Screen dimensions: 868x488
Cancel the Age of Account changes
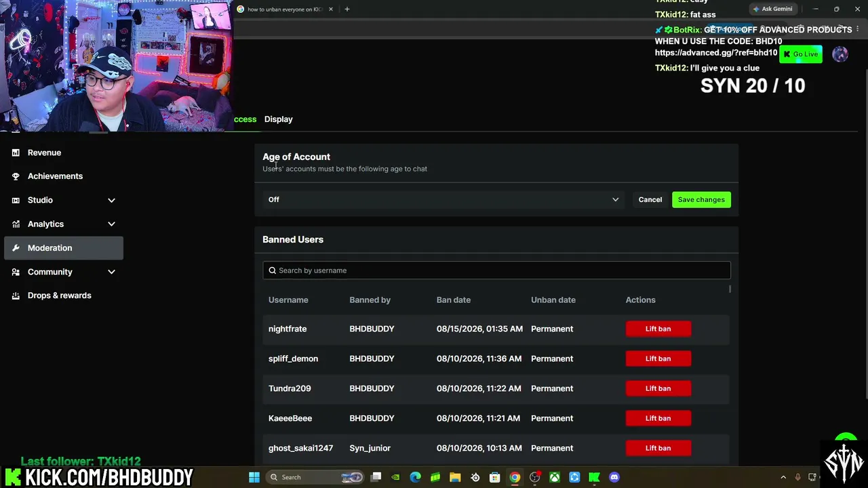click(x=650, y=199)
